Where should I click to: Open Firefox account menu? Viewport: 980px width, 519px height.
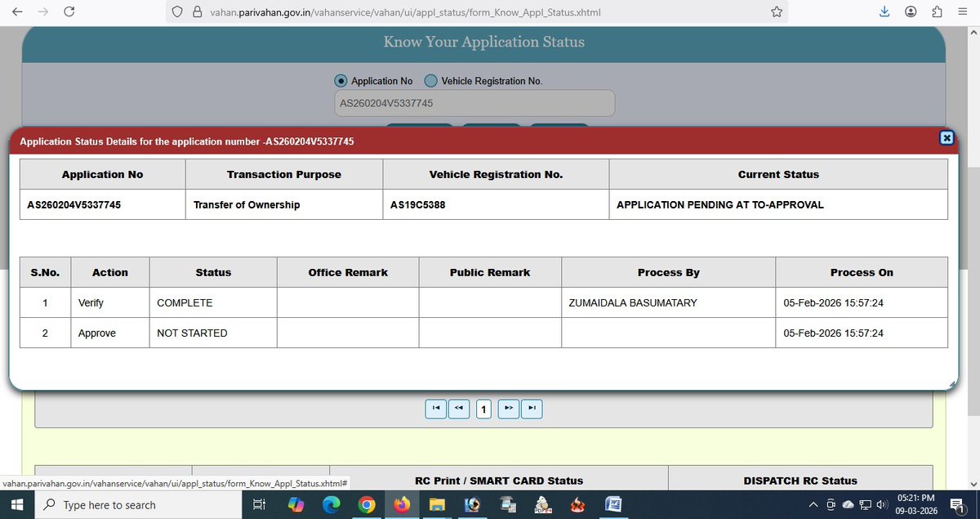(x=911, y=12)
